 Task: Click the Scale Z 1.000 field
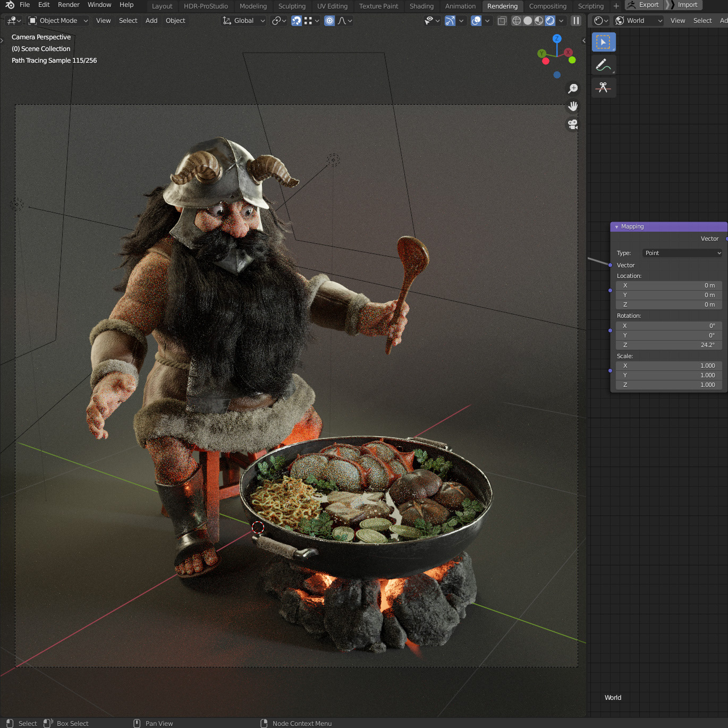click(668, 385)
